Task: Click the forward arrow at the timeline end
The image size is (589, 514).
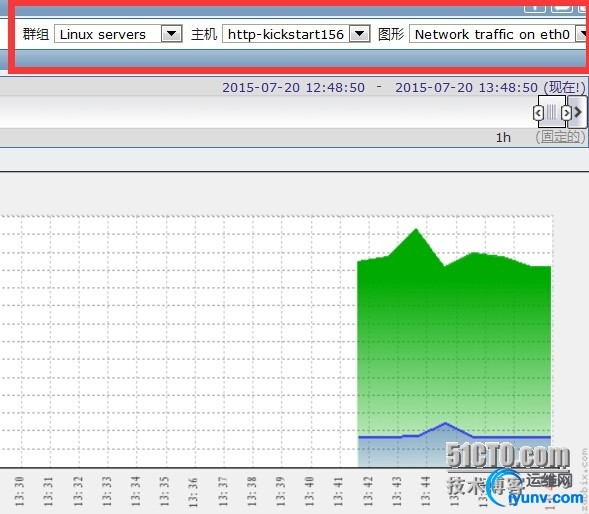Action: 577,112
